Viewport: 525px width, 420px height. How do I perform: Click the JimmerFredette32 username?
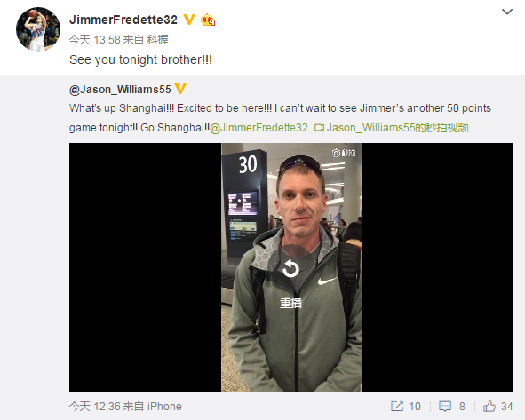pos(123,20)
